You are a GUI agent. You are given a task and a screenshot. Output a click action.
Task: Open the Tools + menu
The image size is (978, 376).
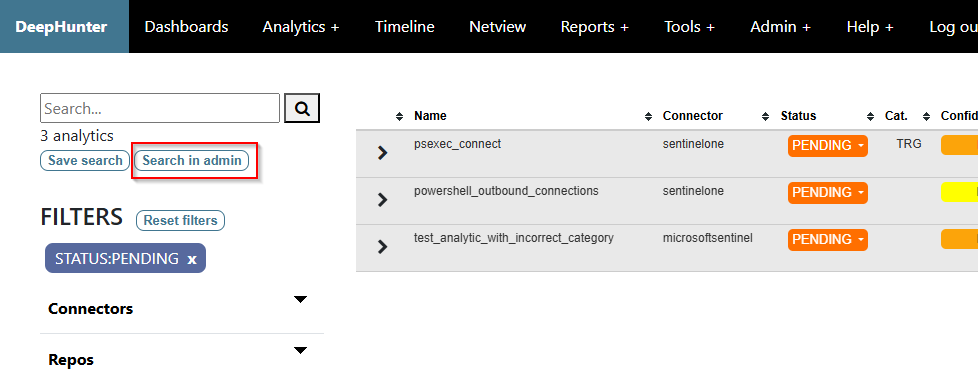coord(689,27)
